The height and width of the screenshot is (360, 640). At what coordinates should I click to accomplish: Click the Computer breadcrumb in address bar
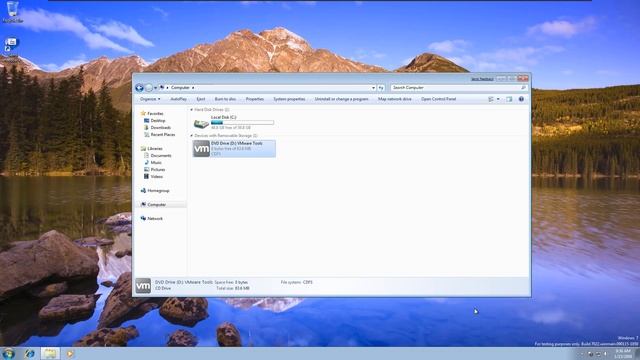tap(180, 88)
